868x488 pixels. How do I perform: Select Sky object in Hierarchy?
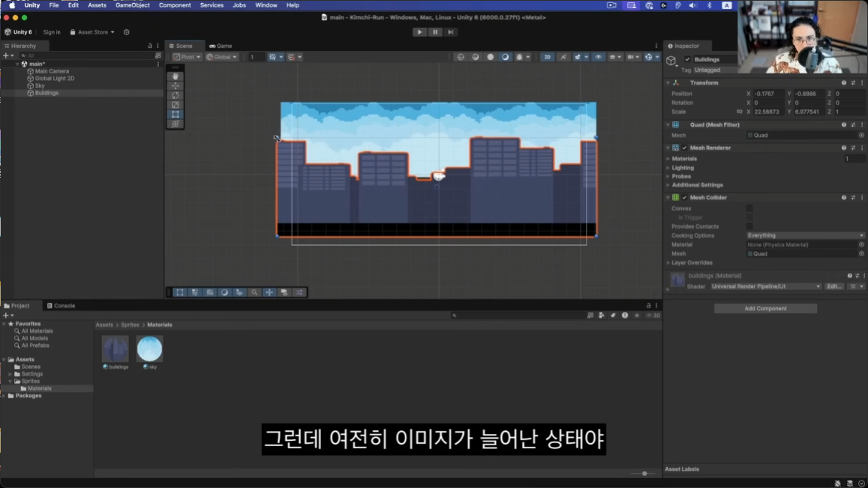click(39, 85)
